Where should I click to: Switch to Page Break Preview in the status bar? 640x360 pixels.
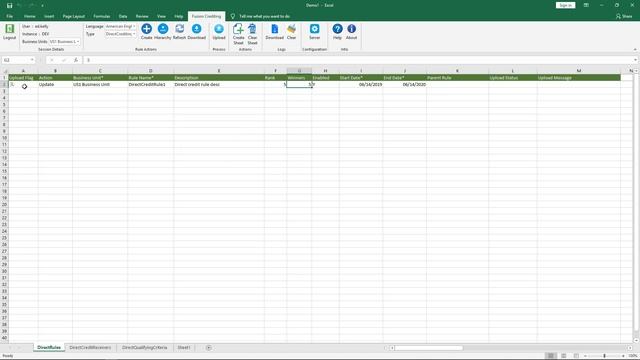click(576, 356)
